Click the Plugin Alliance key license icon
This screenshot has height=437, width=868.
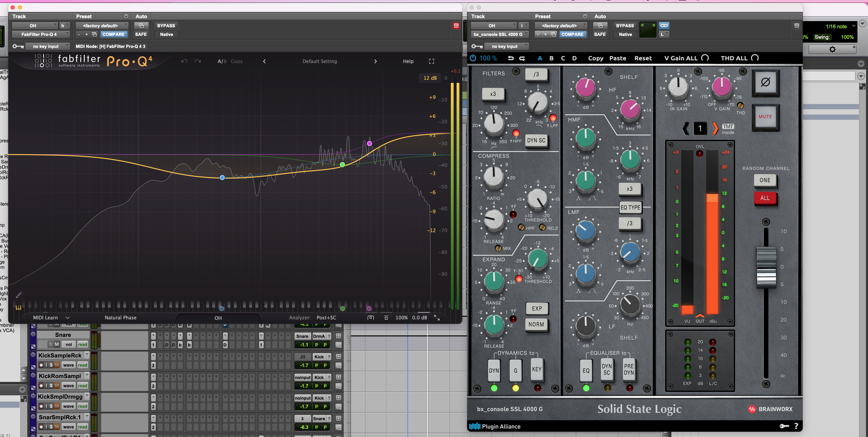tap(784, 426)
